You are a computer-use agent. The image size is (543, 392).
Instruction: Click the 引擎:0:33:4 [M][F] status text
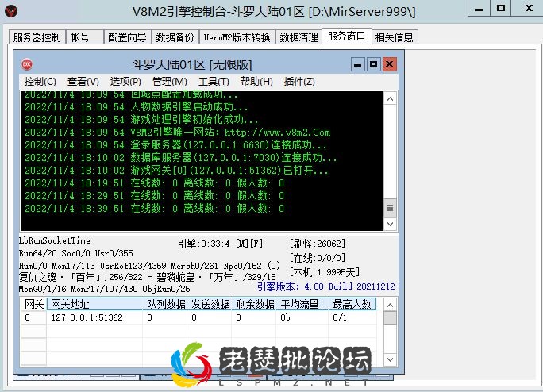(220, 244)
